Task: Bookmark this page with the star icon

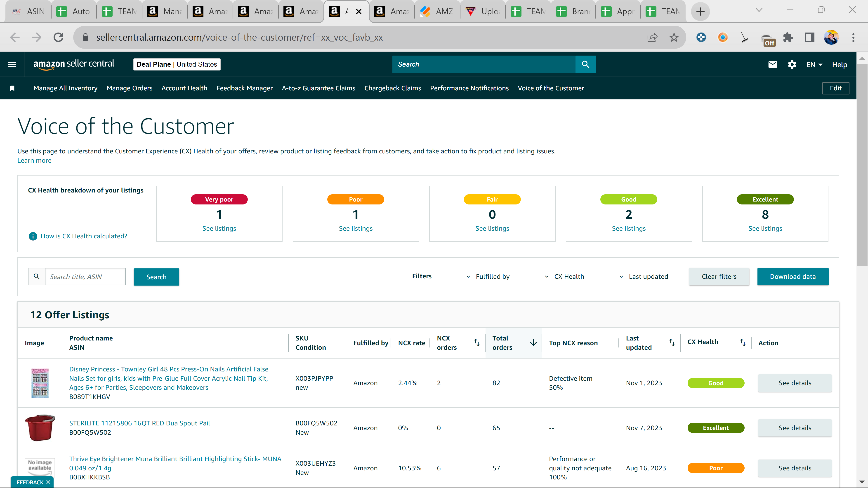Action: click(x=674, y=37)
